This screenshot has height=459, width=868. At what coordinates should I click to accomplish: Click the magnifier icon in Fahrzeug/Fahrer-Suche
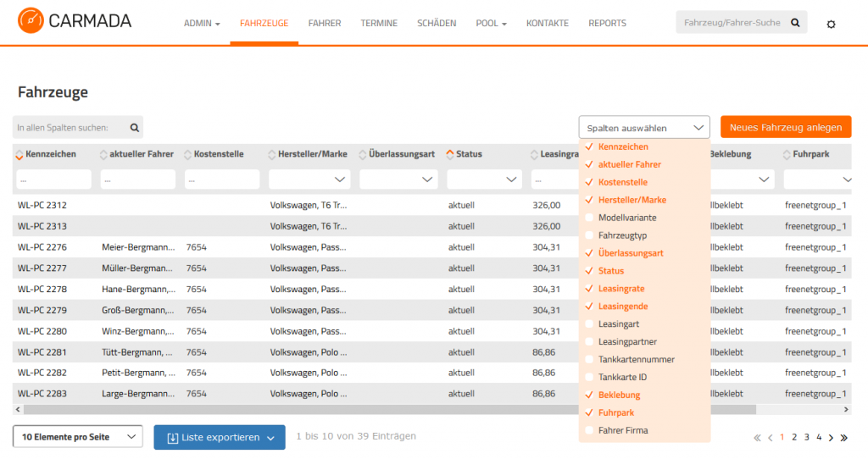795,23
